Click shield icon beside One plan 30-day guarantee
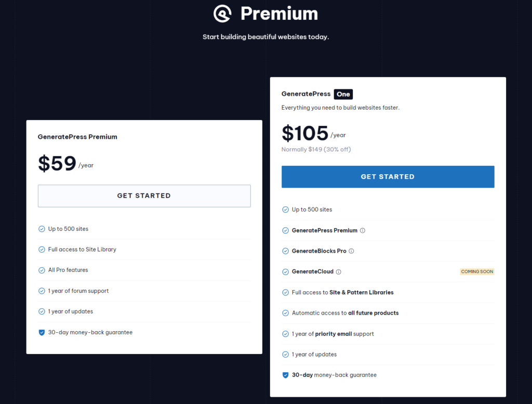Screen dimensions: 532x404 (285, 375)
